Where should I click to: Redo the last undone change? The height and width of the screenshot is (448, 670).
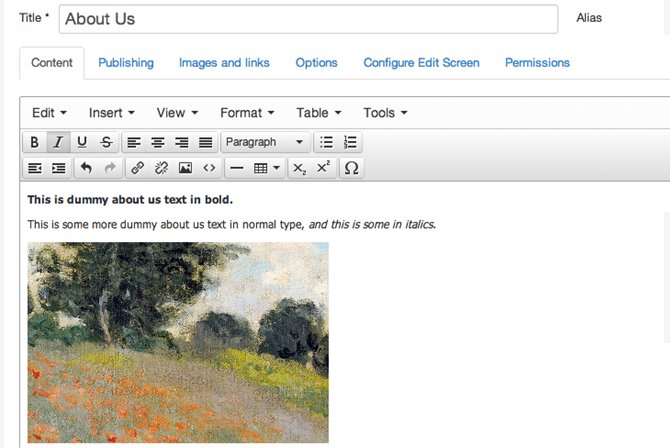tap(110, 168)
